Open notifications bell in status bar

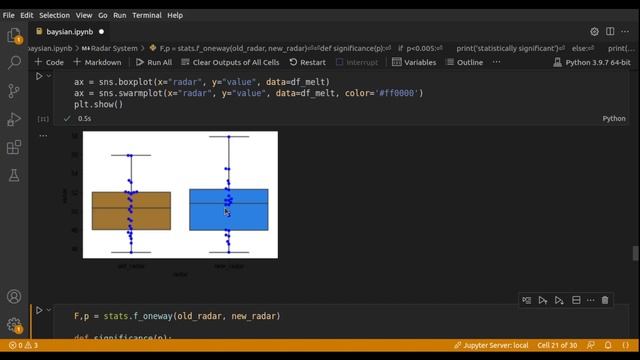tap(608, 345)
